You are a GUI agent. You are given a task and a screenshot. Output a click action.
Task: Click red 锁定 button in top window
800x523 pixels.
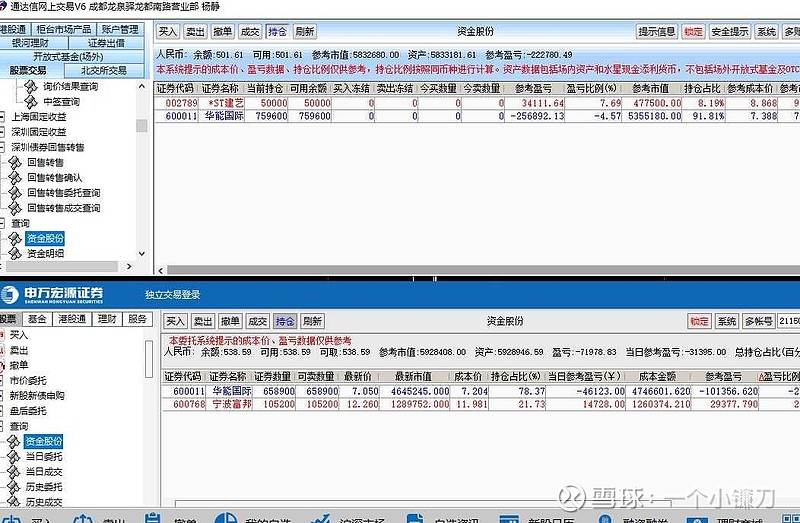point(693,32)
